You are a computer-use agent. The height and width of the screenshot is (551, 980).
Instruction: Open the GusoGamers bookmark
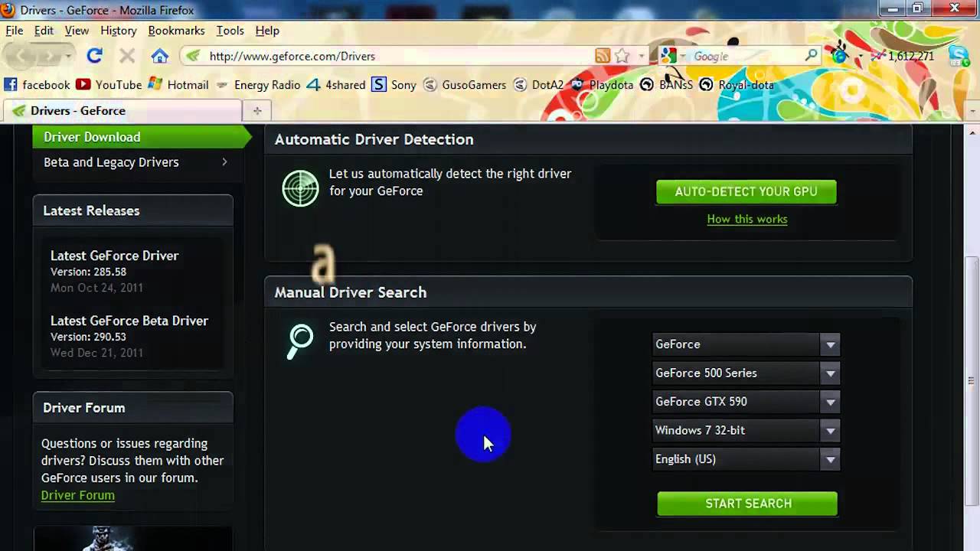coord(465,85)
